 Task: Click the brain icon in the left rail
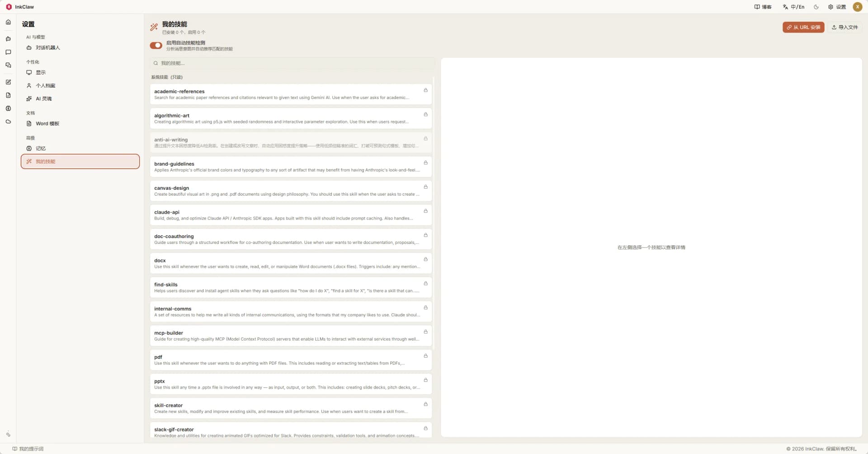point(8,108)
